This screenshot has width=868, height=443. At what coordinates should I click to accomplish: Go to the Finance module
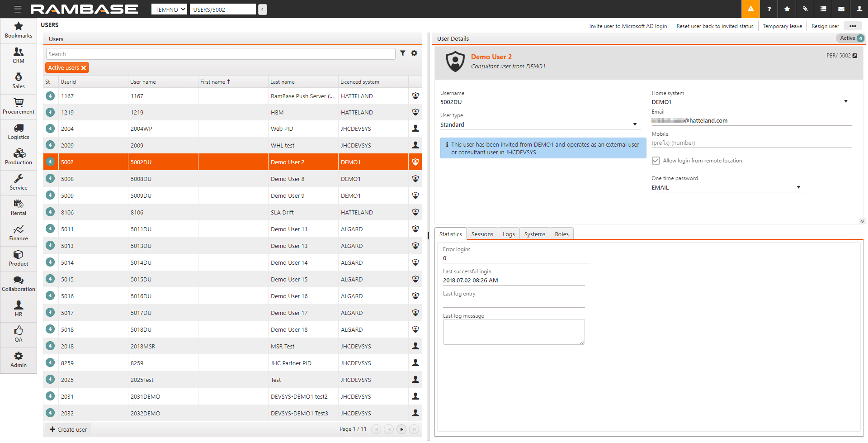[x=19, y=233]
